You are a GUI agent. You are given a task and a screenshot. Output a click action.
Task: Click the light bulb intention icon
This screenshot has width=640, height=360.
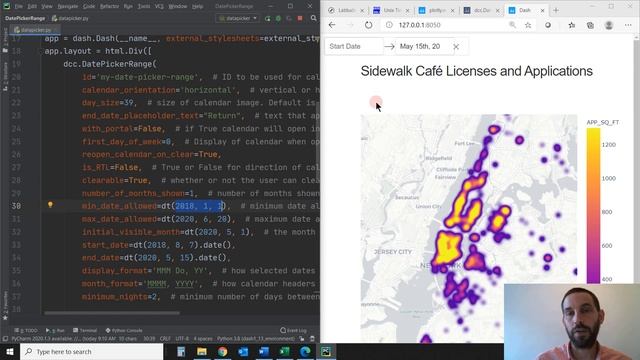[x=50, y=205]
